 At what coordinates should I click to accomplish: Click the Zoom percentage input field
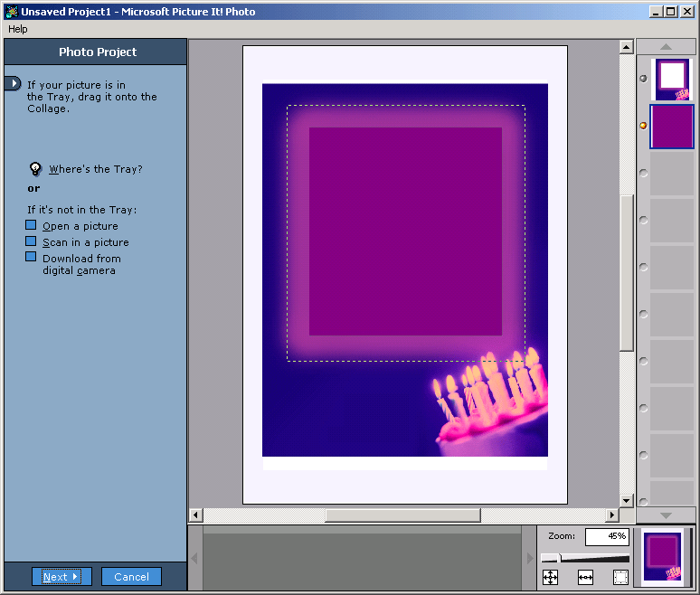pyautogui.click(x=606, y=537)
